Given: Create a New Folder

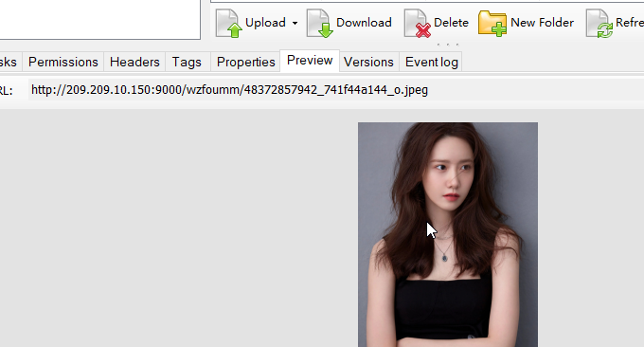Looking at the screenshot, I should [527, 23].
